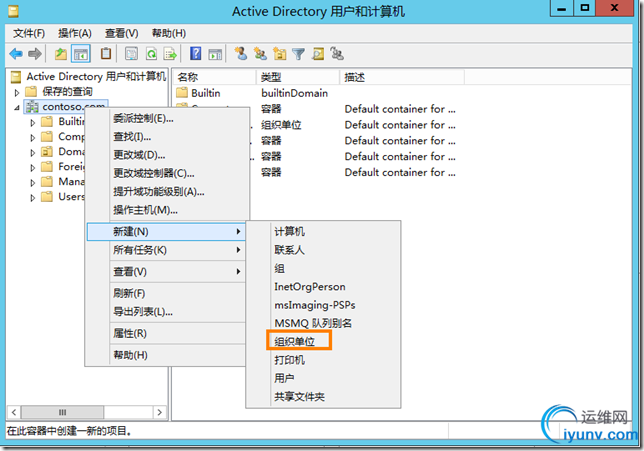This screenshot has height=451, width=644.
Task: Open Properties via the toolbar sheet icon
Action: point(131,54)
